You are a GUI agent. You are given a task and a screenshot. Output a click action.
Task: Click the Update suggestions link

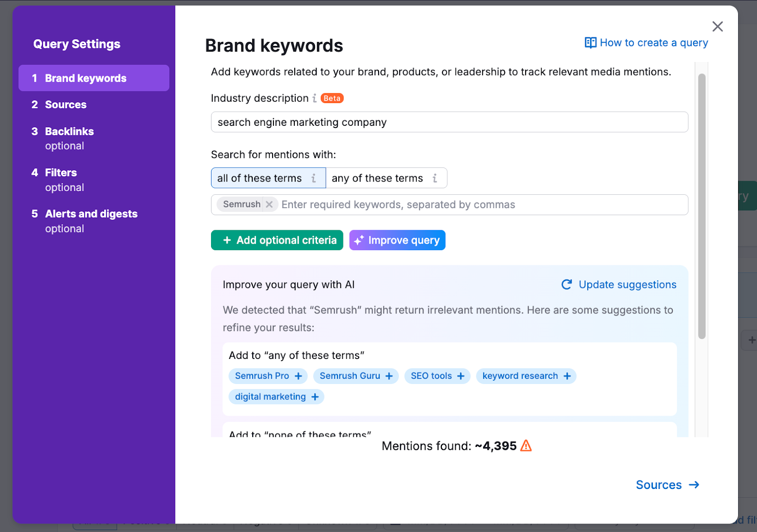618,285
